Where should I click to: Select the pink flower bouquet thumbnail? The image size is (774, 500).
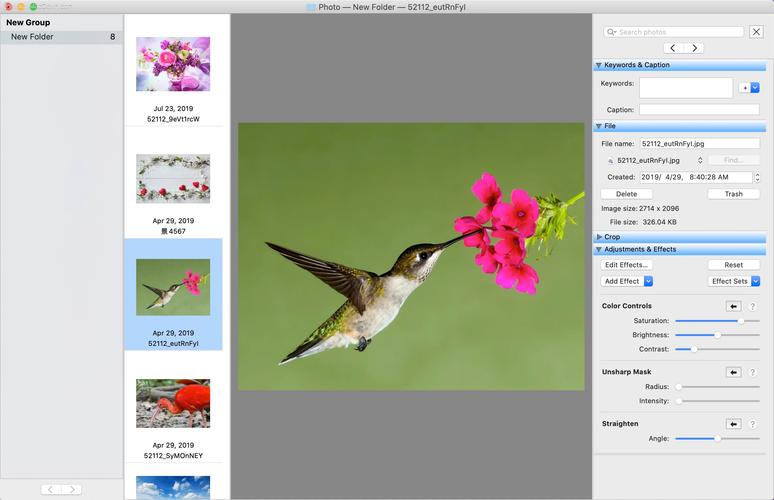pos(173,64)
